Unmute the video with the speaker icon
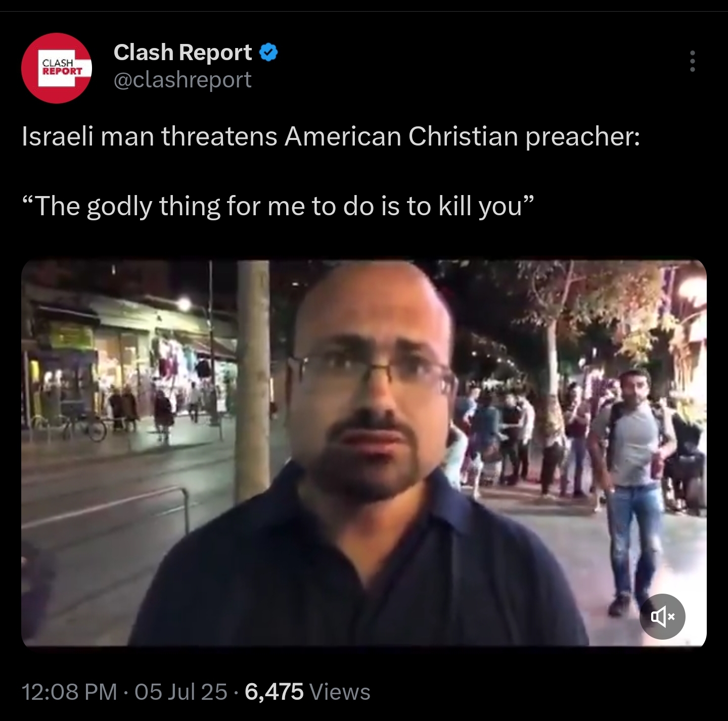Viewport: 728px width, 721px height. pos(662,616)
